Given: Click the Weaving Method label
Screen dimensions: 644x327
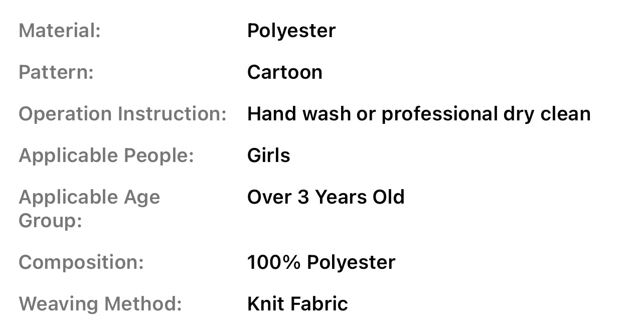Looking at the screenshot, I should (100, 304).
